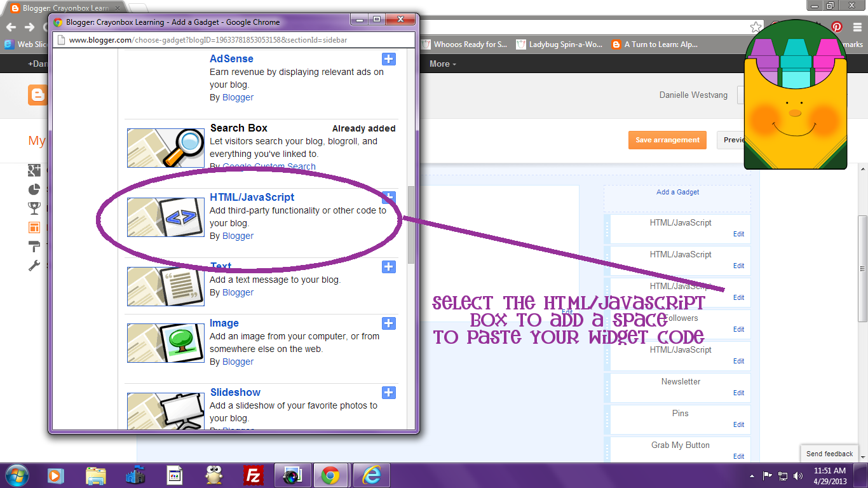Edit the first HTML/JavaScript sidebar gadget

click(x=738, y=234)
